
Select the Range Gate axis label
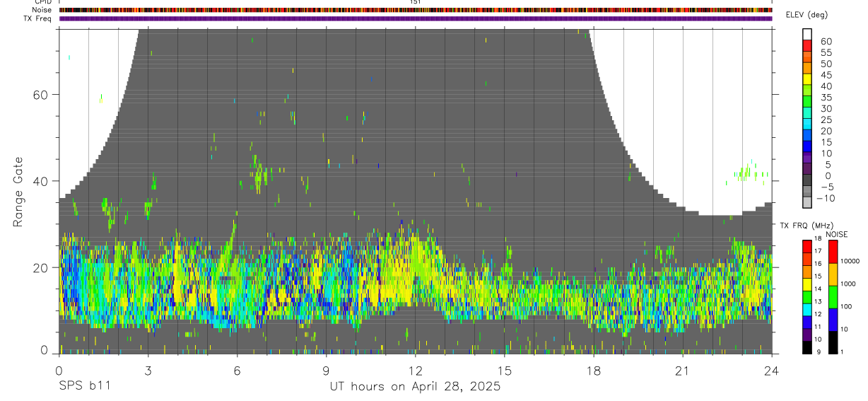tap(18, 191)
